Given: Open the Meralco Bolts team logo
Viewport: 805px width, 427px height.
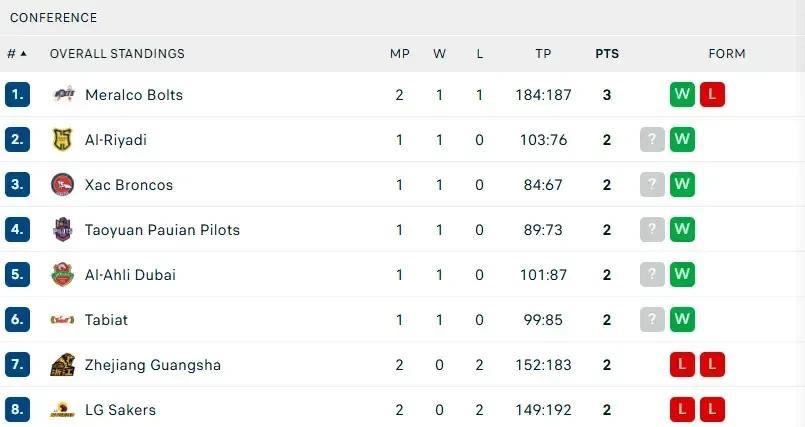Looking at the screenshot, I should click(63, 94).
